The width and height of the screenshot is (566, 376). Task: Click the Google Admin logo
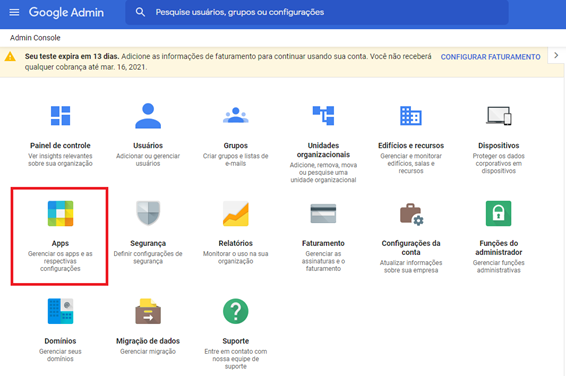coord(66,12)
